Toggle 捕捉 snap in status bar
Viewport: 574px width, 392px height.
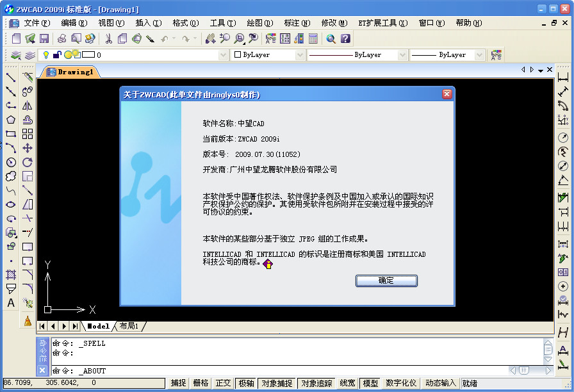click(x=179, y=383)
